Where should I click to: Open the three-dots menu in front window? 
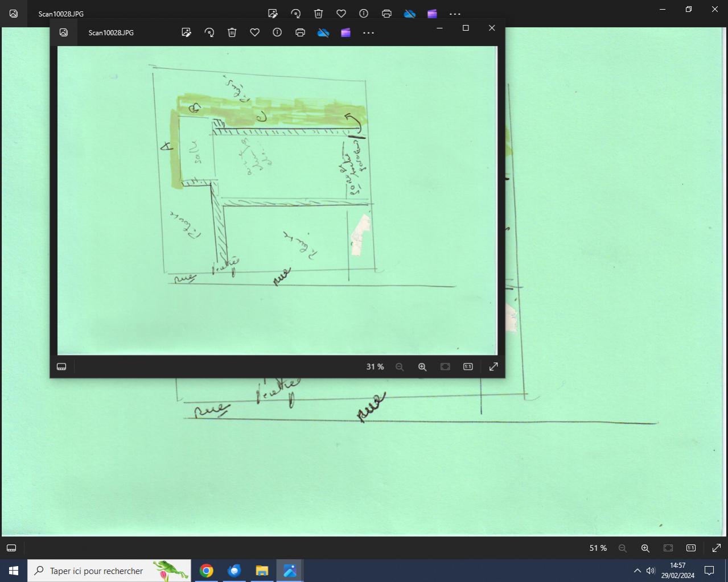[368, 32]
